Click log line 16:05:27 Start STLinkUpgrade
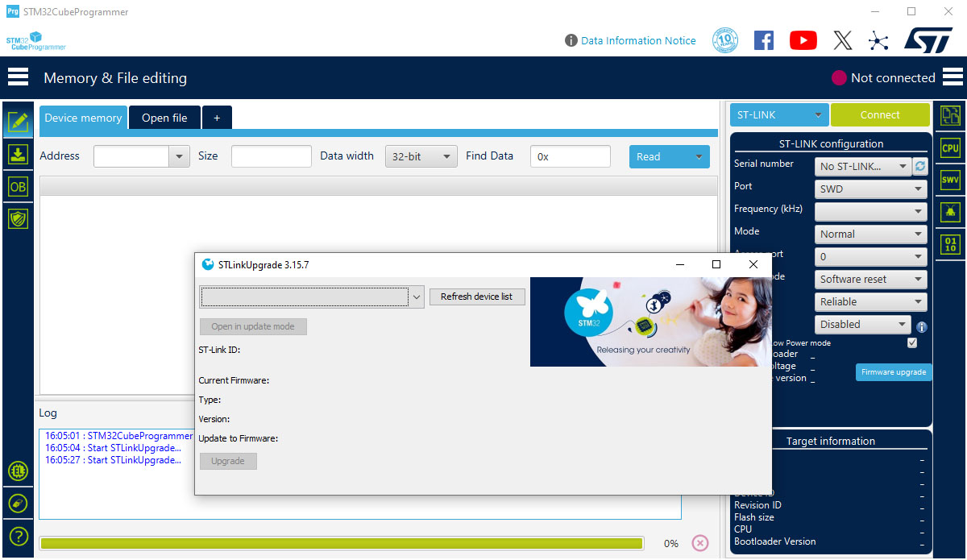The width and height of the screenshot is (967, 560). point(113,460)
